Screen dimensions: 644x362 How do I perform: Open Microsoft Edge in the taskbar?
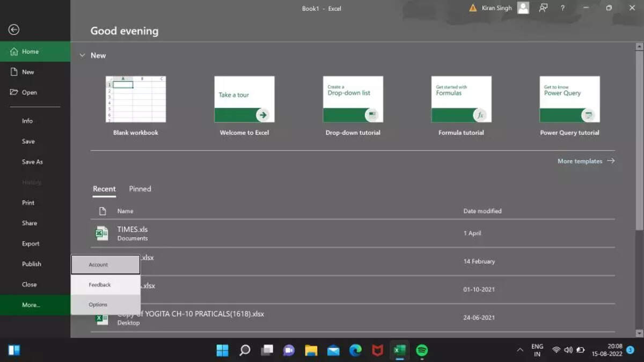[x=355, y=350]
